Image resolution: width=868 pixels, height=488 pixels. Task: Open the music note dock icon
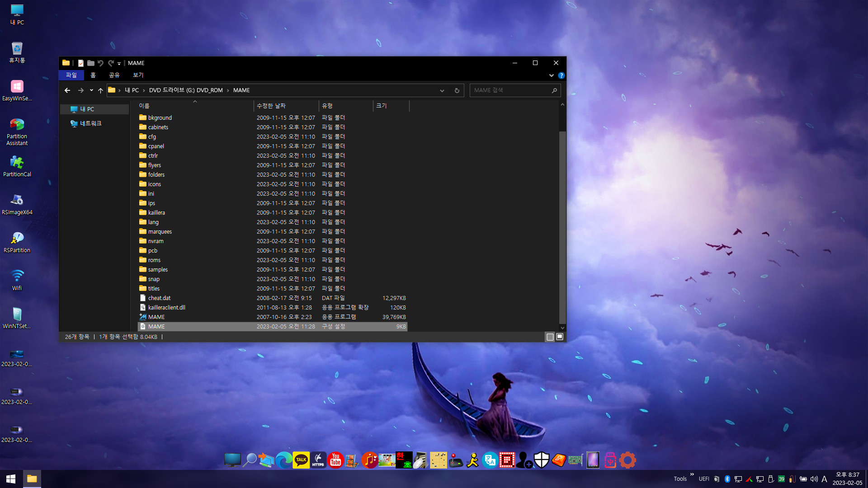click(370, 460)
